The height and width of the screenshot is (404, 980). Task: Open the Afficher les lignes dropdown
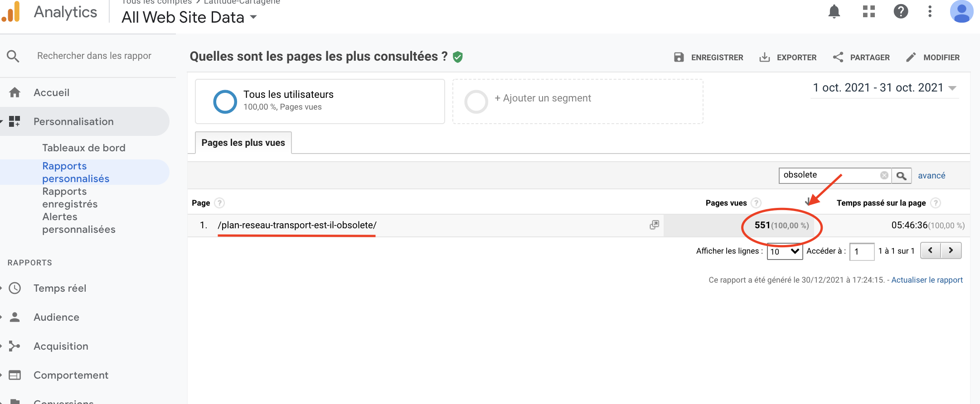pos(784,251)
